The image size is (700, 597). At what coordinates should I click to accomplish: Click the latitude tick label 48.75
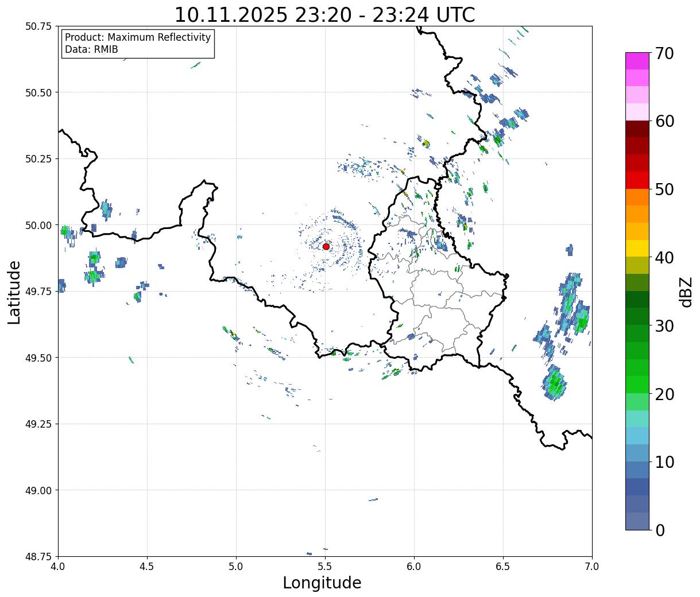click(38, 557)
